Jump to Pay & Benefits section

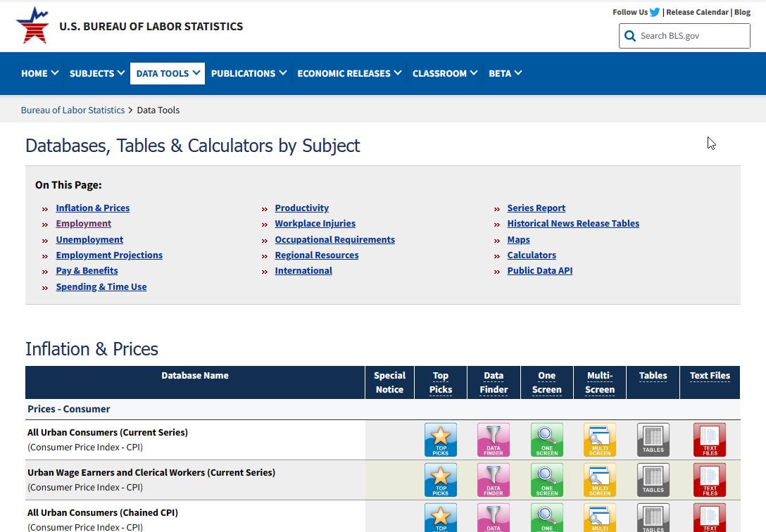pos(87,271)
